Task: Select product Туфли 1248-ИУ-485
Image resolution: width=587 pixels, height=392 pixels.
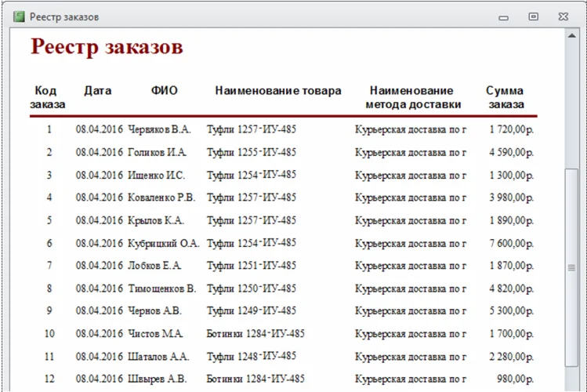Action: [x=252, y=356]
